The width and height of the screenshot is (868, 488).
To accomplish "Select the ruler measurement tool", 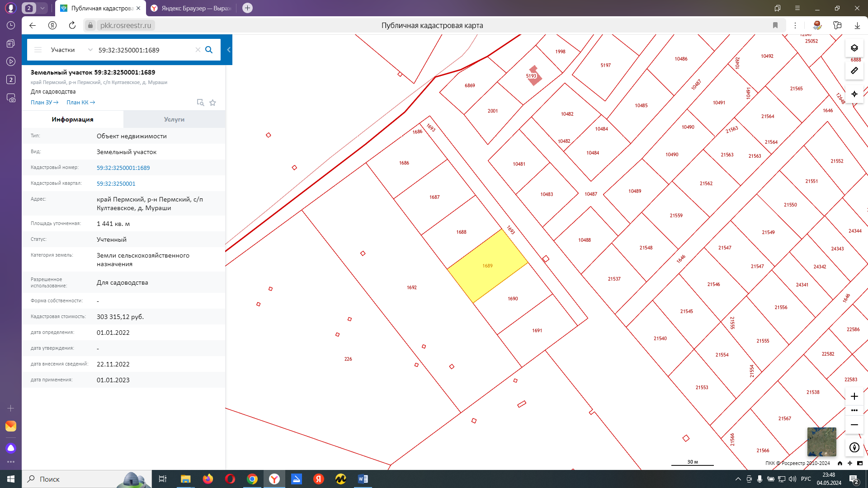I will (854, 70).
